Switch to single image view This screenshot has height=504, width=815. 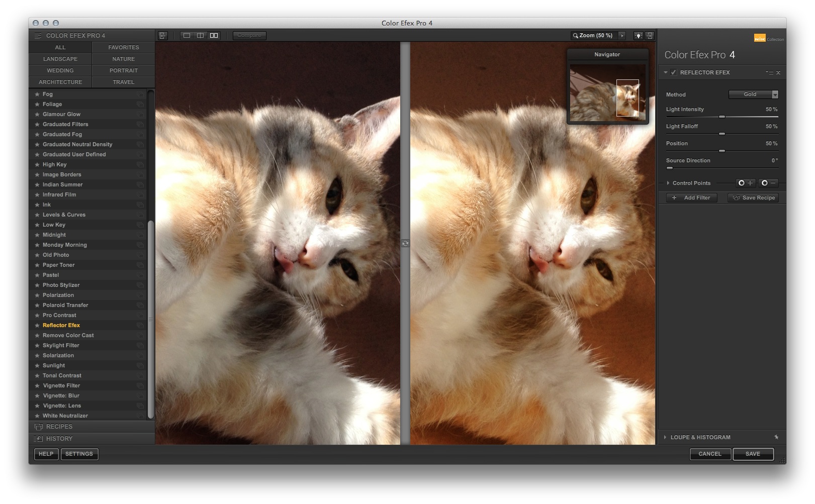pyautogui.click(x=187, y=36)
